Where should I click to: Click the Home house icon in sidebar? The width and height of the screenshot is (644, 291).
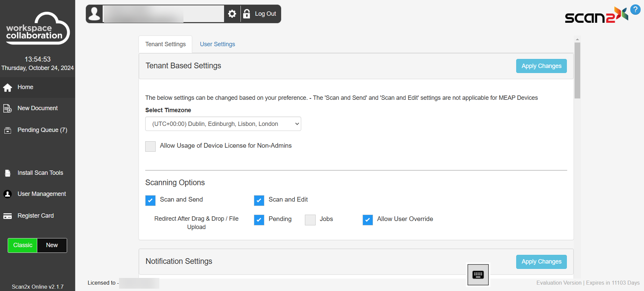click(8, 87)
